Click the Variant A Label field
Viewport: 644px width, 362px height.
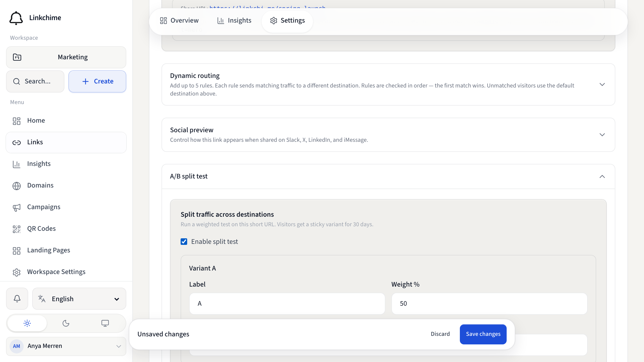point(287,303)
